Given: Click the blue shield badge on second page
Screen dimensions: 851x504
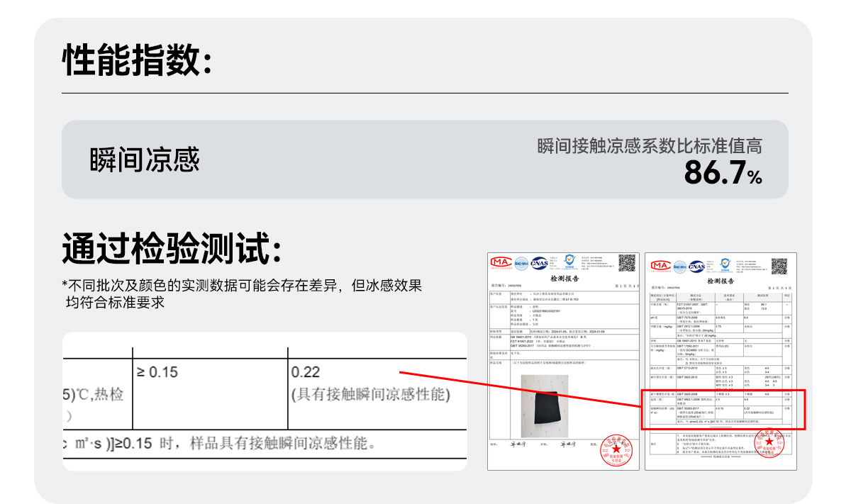Looking at the screenshot, I should point(725,264).
